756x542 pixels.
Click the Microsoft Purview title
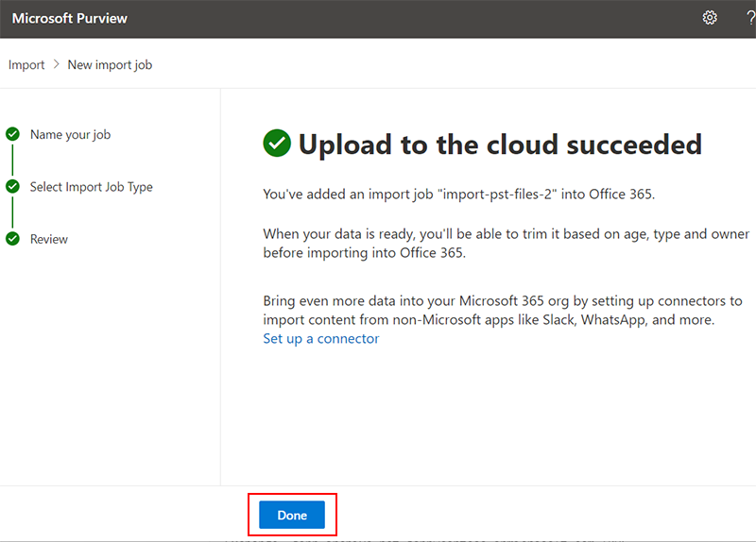click(x=69, y=18)
